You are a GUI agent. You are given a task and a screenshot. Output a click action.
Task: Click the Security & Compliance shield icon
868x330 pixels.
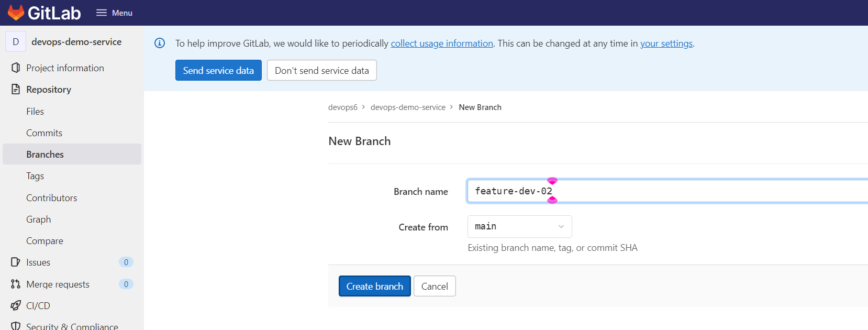pyautogui.click(x=16, y=326)
